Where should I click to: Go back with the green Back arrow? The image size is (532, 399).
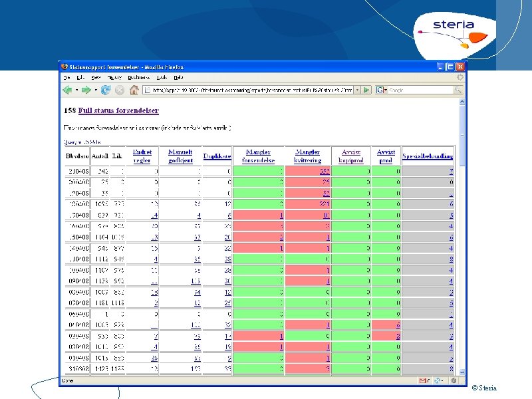(x=68, y=90)
